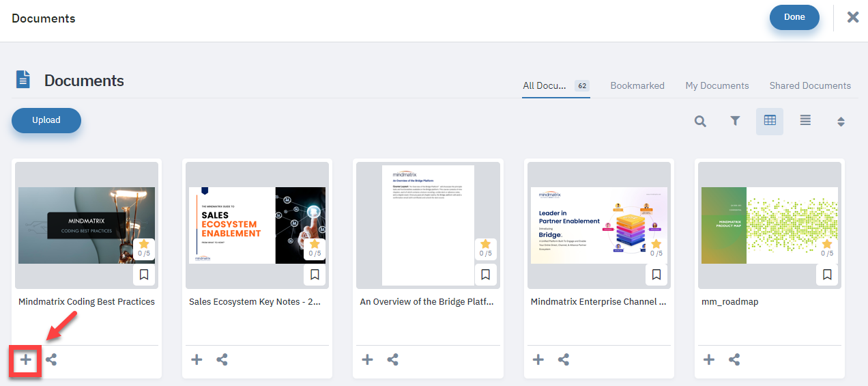Click the title Sales Ecosystem Key Notes
Viewport: 868px width, 386px height.
click(x=255, y=301)
